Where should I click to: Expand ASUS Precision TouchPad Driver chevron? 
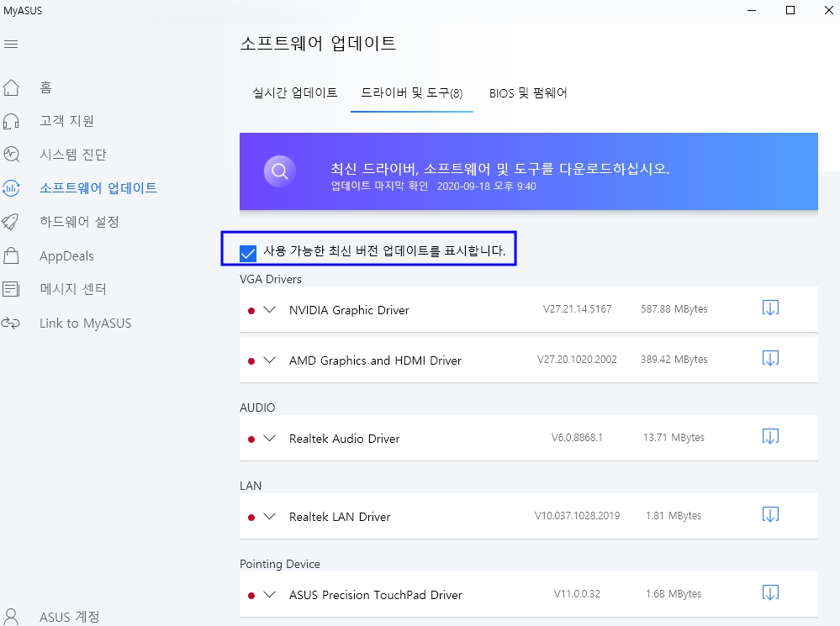click(x=269, y=594)
